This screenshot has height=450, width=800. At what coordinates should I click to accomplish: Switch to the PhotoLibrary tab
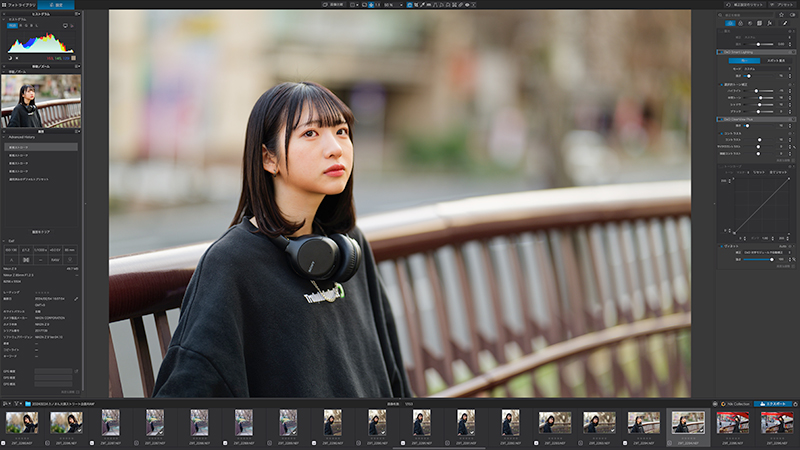(18, 5)
